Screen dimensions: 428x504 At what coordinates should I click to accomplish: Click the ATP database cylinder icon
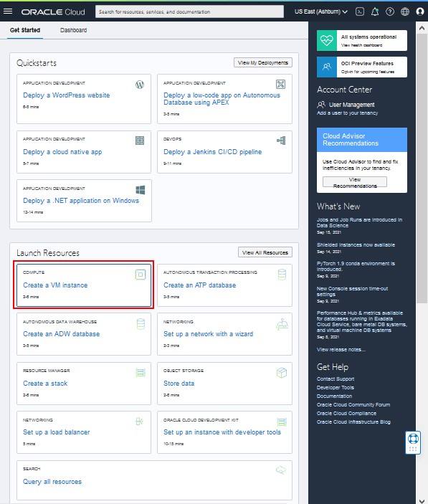[x=282, y=275]
